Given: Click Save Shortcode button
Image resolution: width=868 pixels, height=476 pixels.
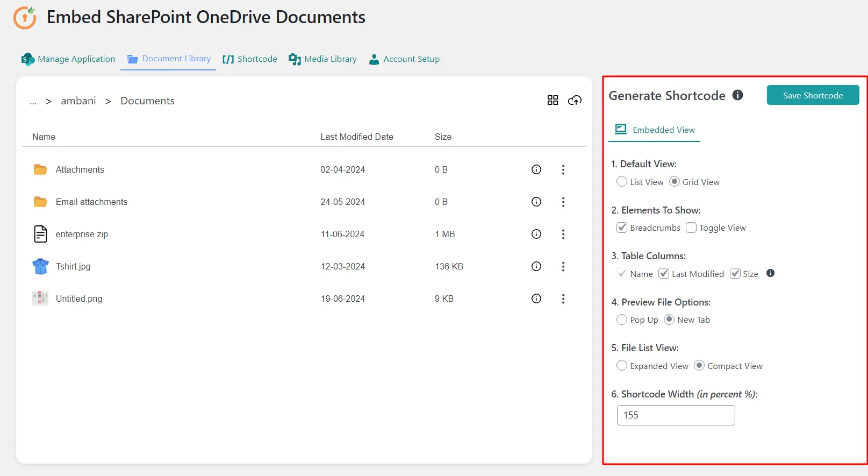Looking at the screenshot, I should click(813, 95).
